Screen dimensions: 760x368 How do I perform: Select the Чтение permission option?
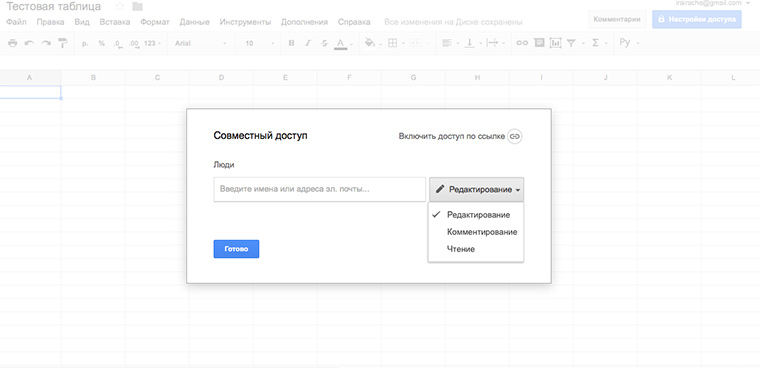pyautogui.click(x=476, y=249)
